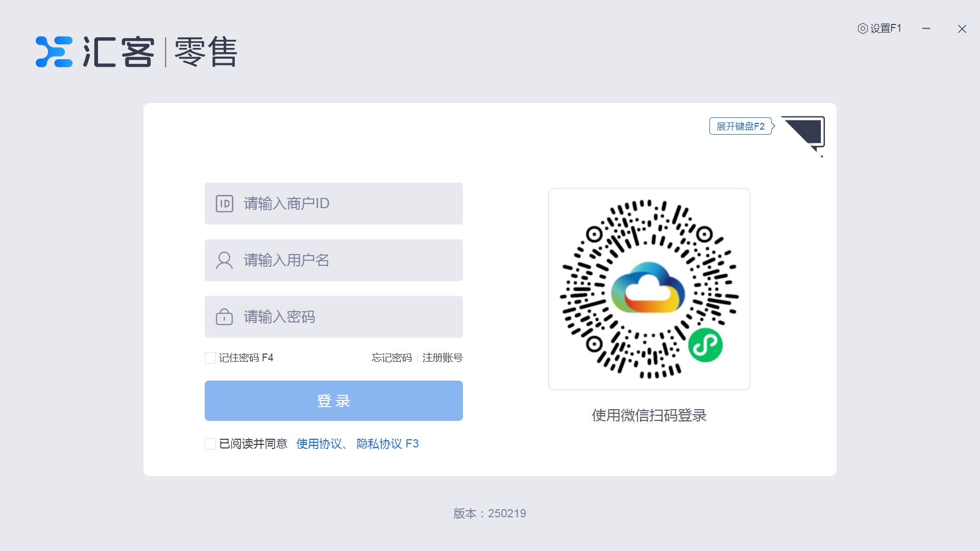The image size is (980, 551).
Task: Open the 注册账号 register account link
Action: pyautogui.click(x=442, y=358)
